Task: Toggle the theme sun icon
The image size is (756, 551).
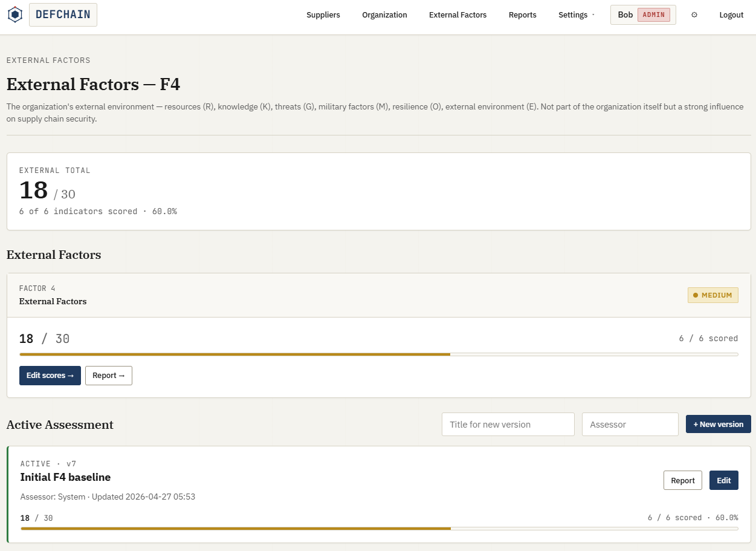Action: (x=694, y=15)
